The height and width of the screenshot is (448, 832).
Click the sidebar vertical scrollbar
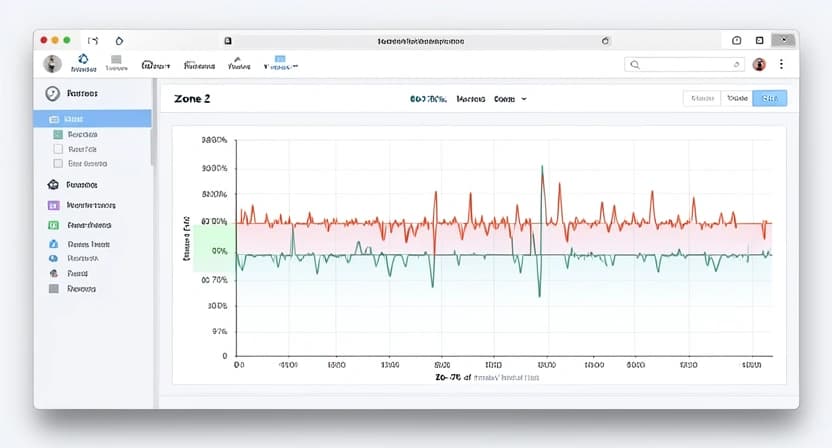(153, 122)
